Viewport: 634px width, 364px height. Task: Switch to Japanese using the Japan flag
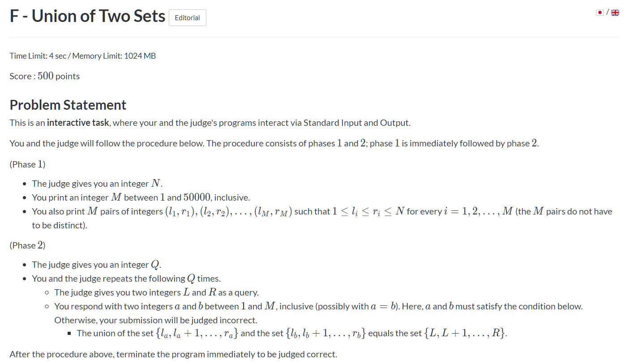(600, 13)
